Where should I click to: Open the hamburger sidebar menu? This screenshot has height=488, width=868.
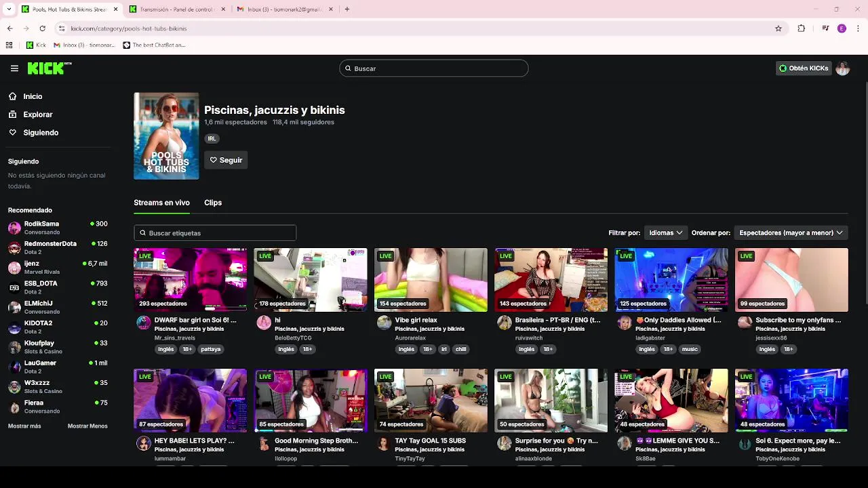(14, 68)
